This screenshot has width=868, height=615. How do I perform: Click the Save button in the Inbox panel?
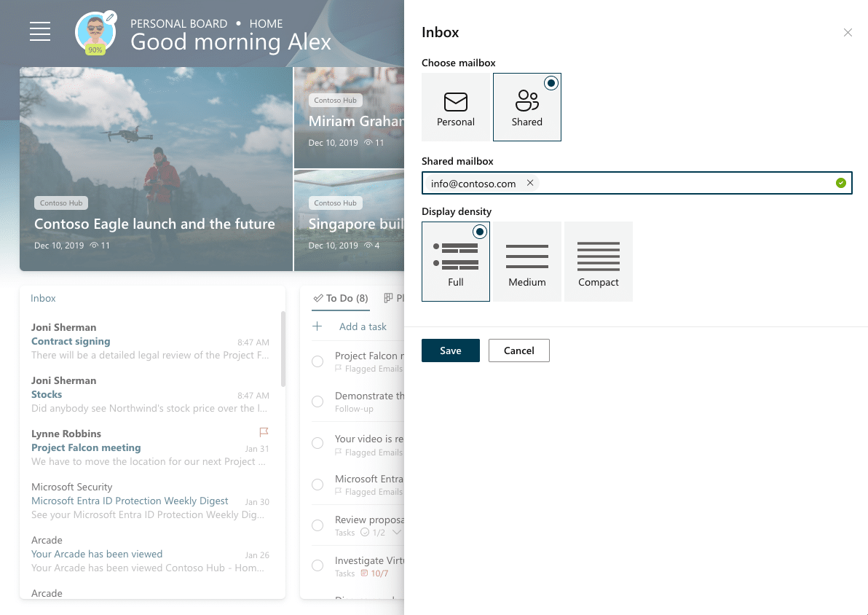coord(450,350)
